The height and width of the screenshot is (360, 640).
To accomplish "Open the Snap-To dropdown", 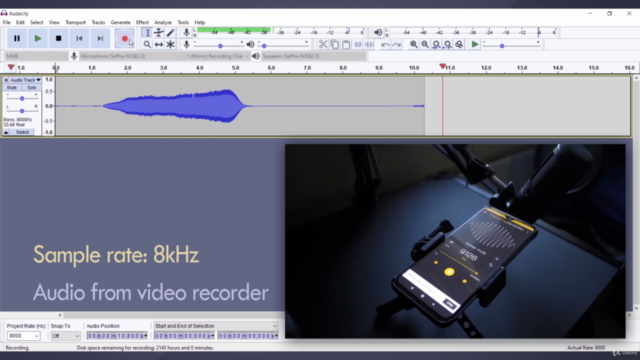I will pyautogui.click(x=66, y=336).
